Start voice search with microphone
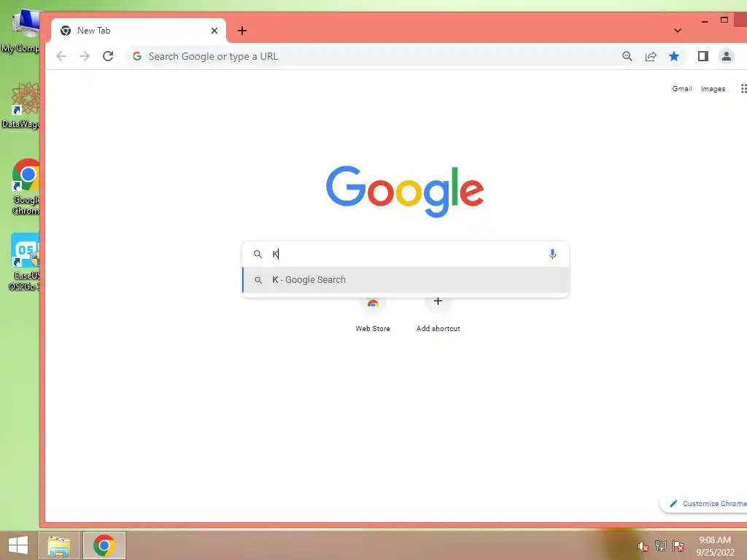 tap(552, 254)
